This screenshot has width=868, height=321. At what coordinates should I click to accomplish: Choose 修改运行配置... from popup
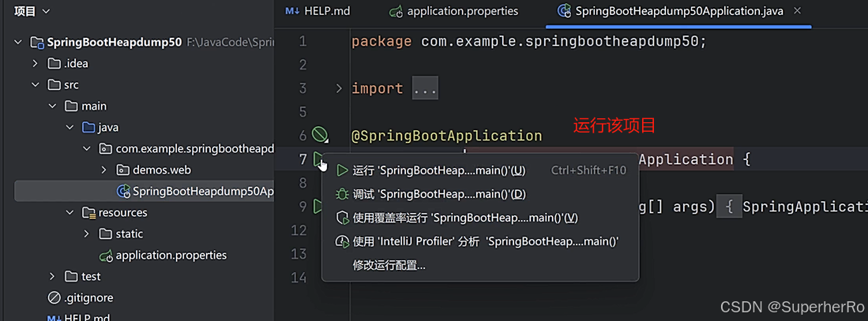480,265
